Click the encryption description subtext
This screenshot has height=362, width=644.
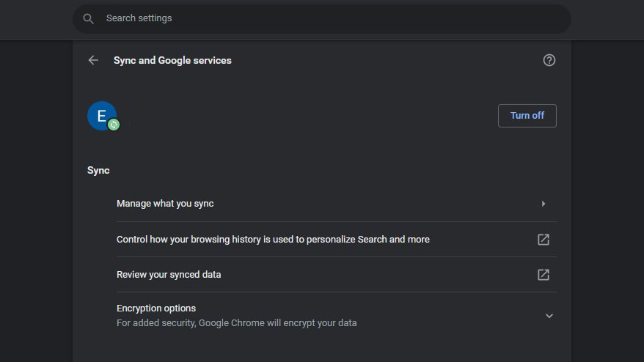pyautogui.click(x=236, y=323)
